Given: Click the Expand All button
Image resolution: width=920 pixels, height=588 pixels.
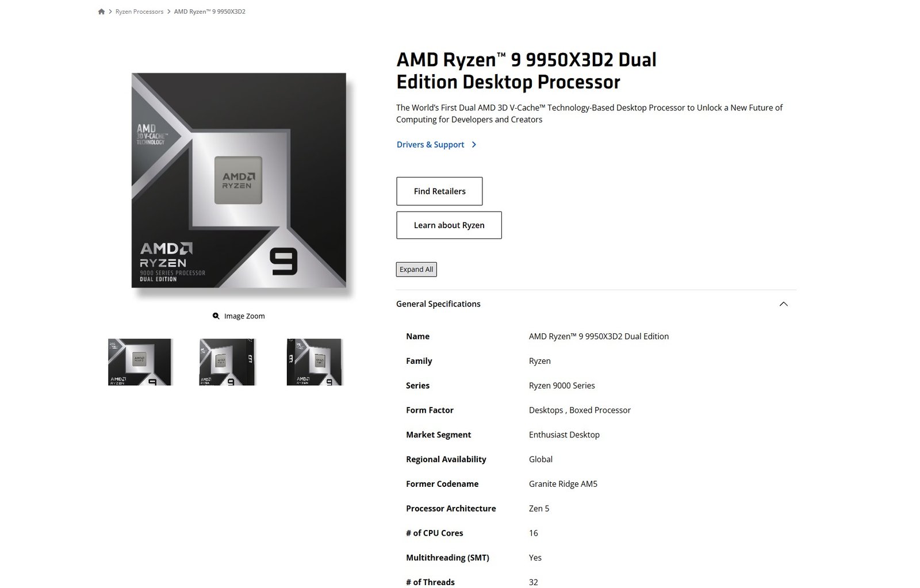Looking at the screenshot, I should coord(416,270).
